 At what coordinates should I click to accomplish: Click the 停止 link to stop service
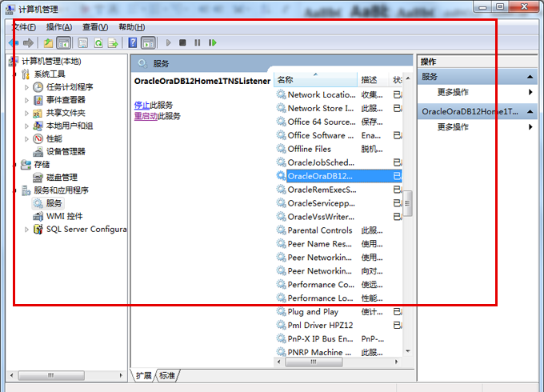coord(141,105)
